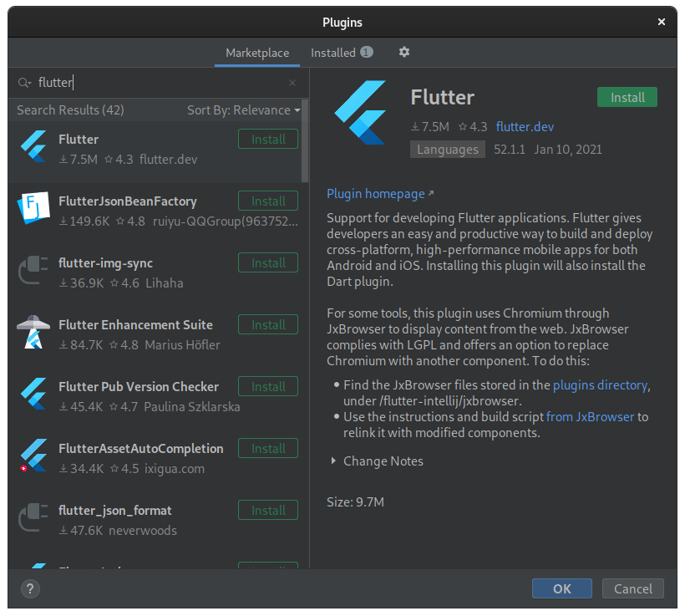Click the flutter-img-sync plug icon
Image resolution: width=685 pixels, height=616 pixels.
[x=33, y=271]
